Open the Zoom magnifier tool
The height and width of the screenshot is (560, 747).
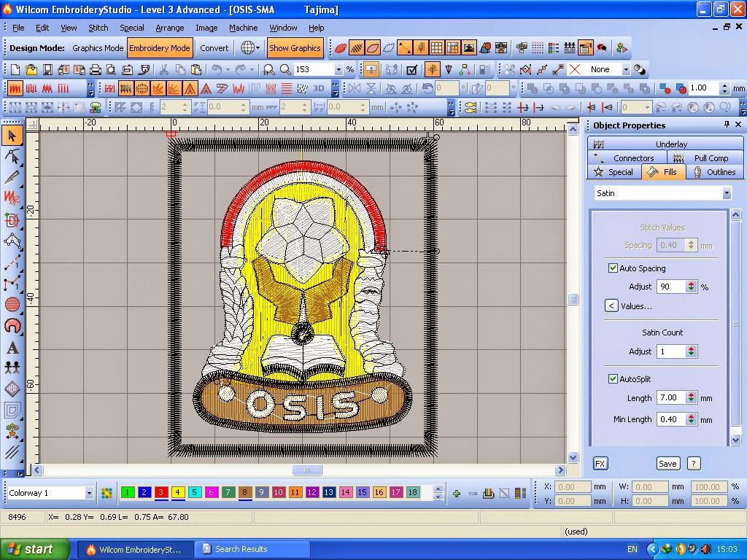[285, 69]
